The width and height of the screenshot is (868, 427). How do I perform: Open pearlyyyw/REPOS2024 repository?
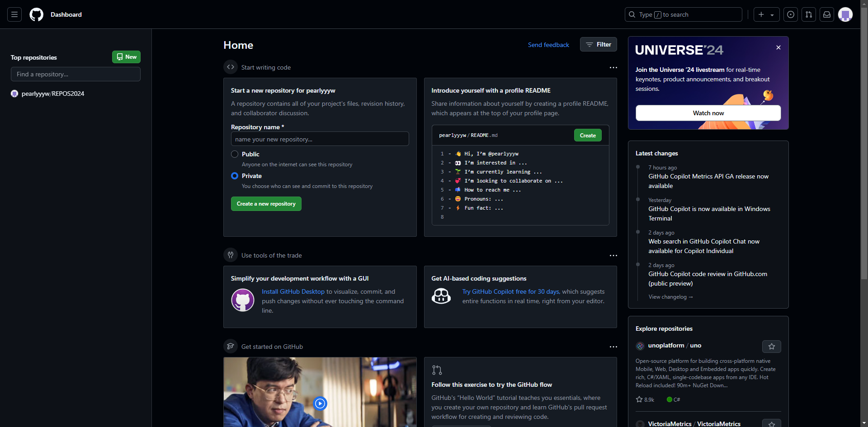click(53, 94)
